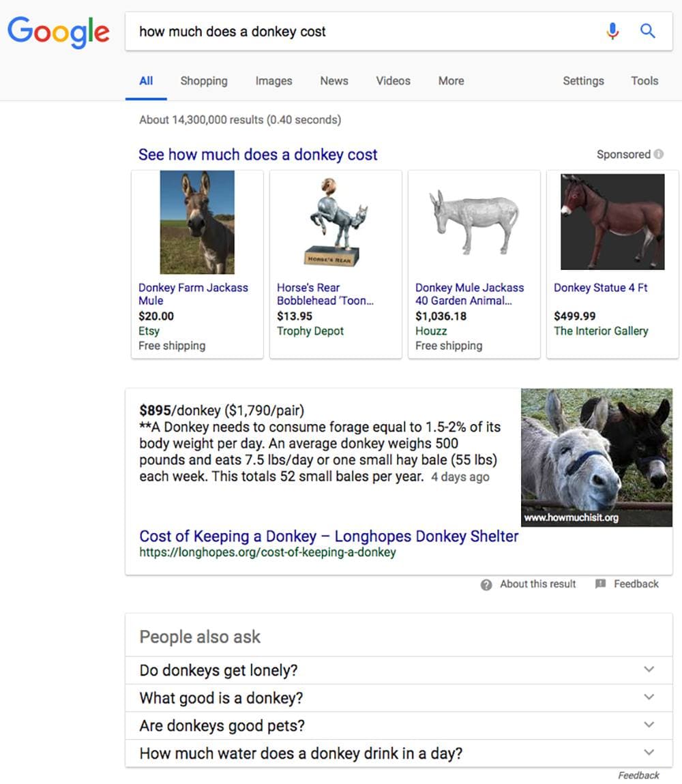Expand 'How much water does a donkey drink' chevron
Image resolution: width=682 pixels, height=784 pixels.
(649, 752)
